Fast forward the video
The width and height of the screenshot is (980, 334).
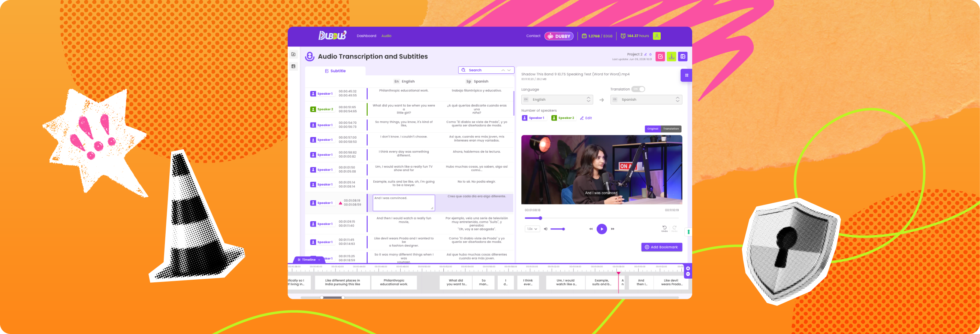pos(612,229)
